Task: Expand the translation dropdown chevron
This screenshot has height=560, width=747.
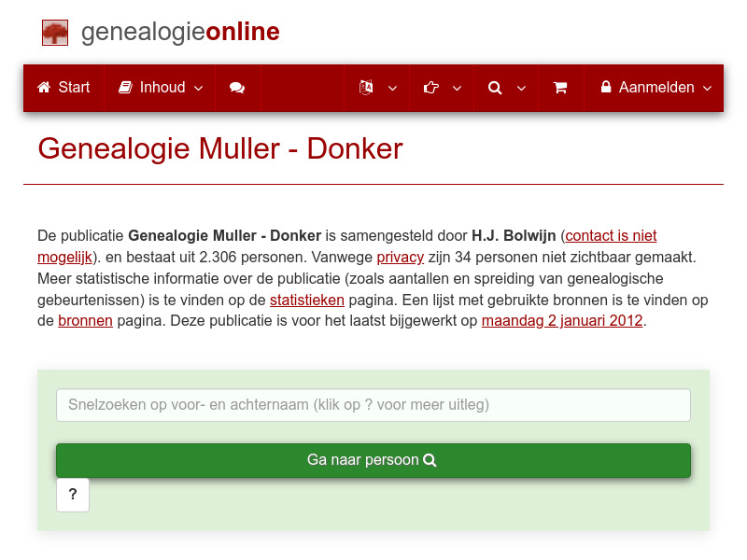Action: (392, 88)
